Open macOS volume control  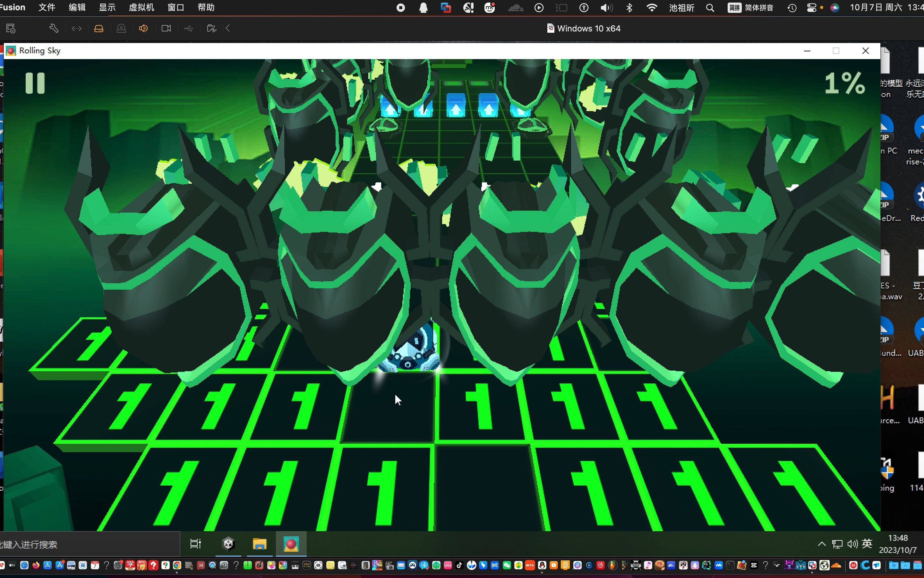tap(606, 8)
